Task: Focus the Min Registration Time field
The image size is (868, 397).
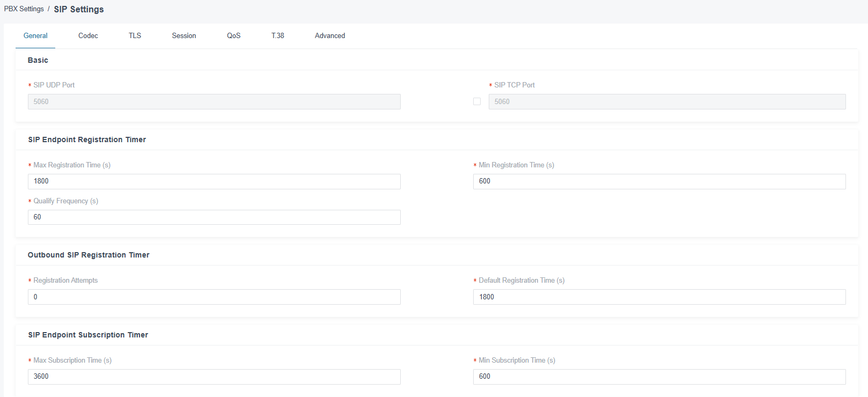Action: [659, 181]
